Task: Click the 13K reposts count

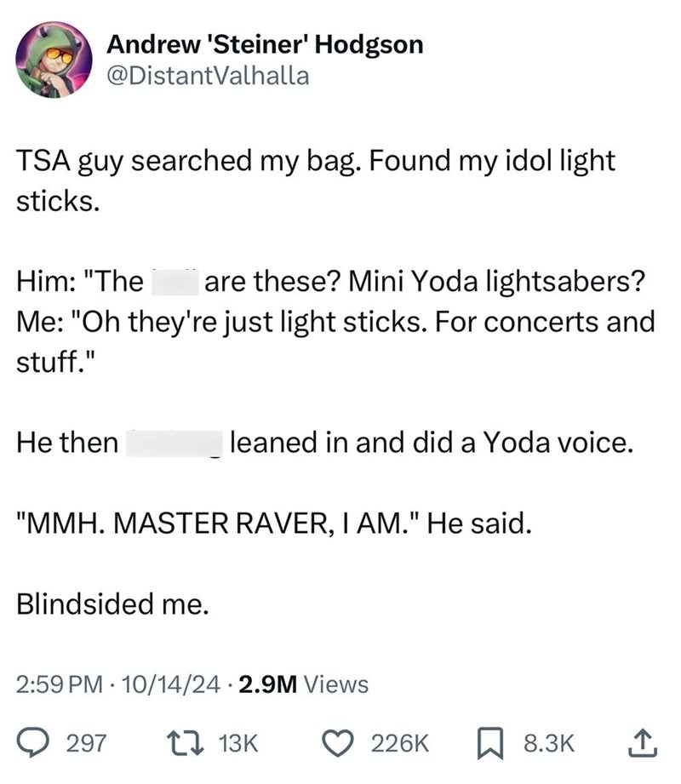Action: pos(237,743)
